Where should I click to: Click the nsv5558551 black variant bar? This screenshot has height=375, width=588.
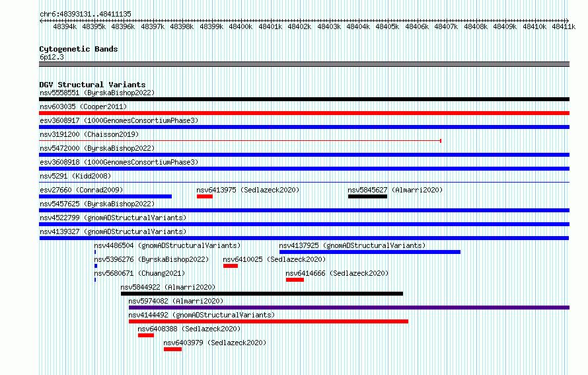(x=304, y=99)
